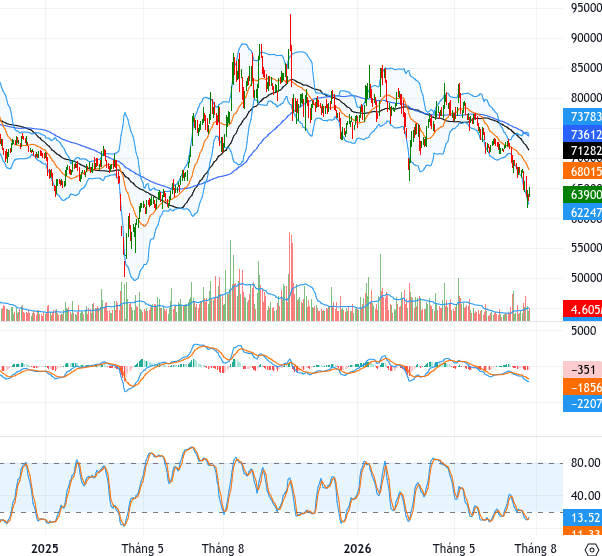Select the red 4.605 volume label
602x556 pixels.
pyautogui.click(x=582, y=309)
